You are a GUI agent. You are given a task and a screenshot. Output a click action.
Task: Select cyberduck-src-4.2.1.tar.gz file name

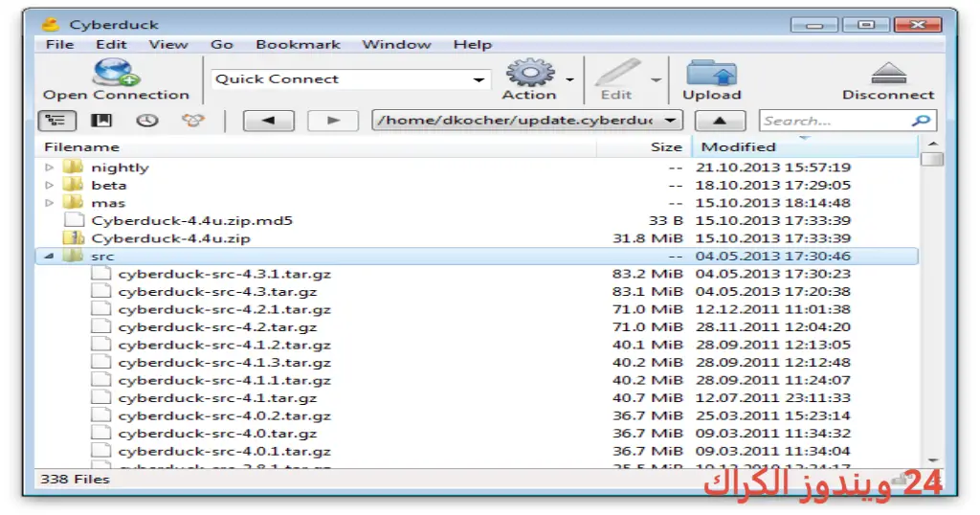tap(224, 309)
